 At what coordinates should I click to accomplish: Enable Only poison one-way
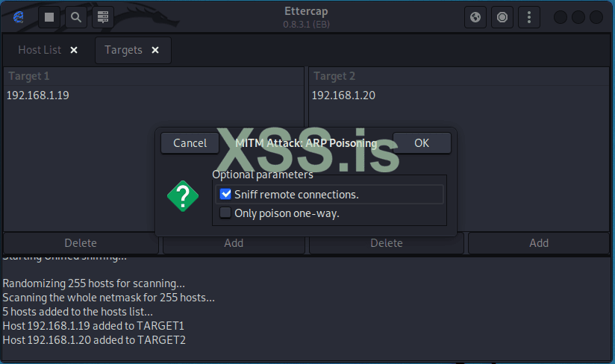click(225, 213)
